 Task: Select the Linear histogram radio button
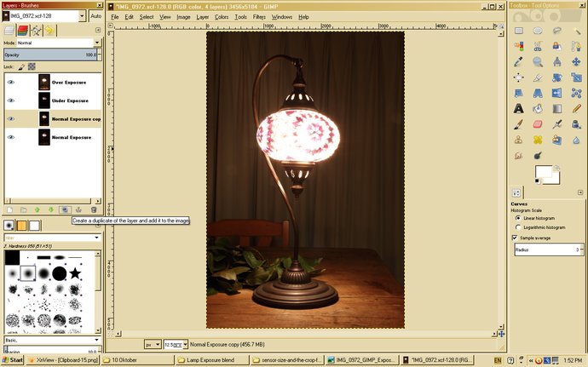tap(518, 218)
